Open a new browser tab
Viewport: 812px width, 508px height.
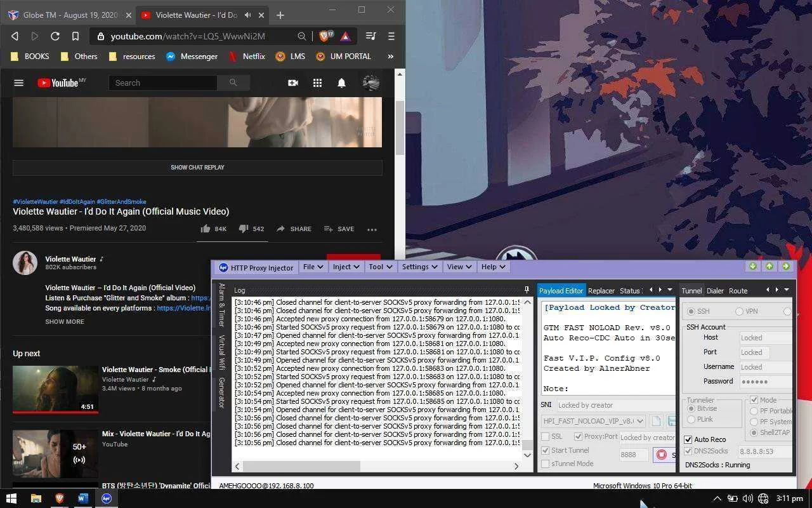[x=280, y=15]
